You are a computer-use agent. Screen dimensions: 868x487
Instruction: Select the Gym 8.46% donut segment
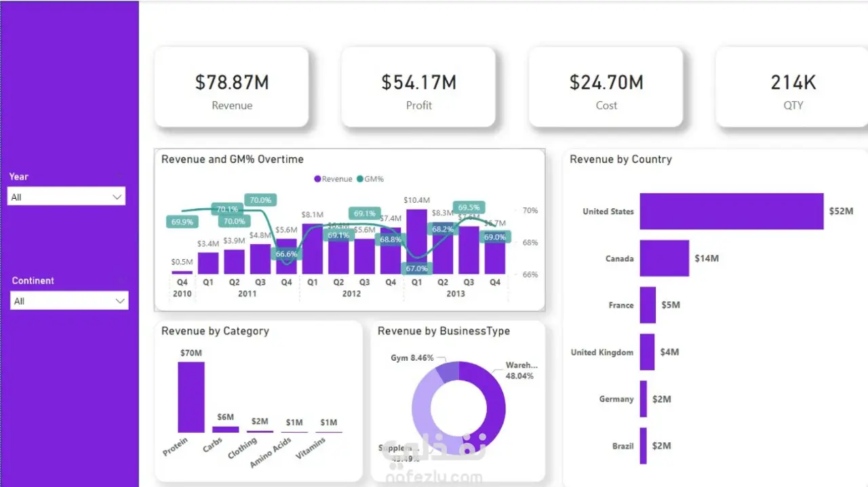point(448,372)
